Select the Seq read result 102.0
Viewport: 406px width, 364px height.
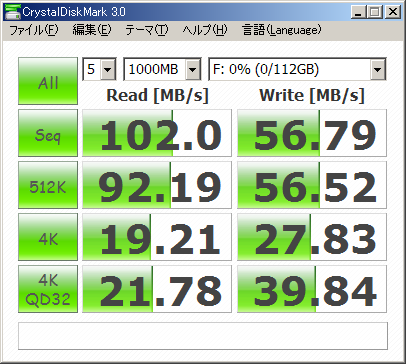[157, 133]
